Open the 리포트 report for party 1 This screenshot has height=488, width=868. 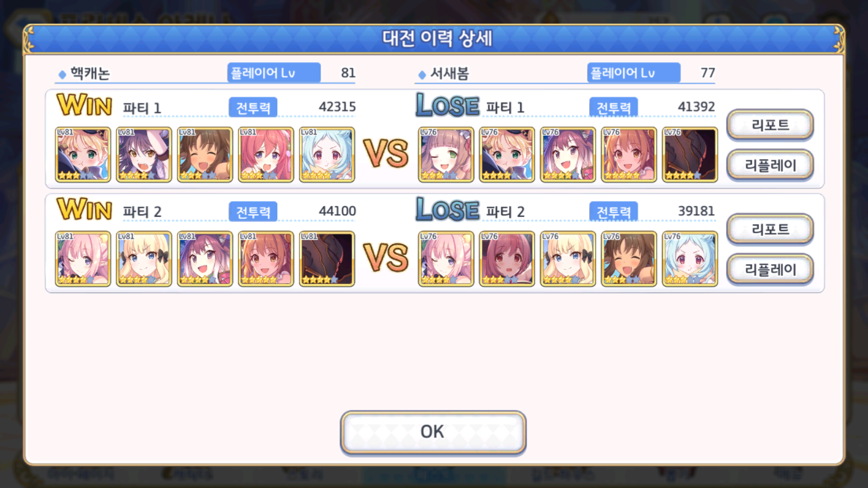[770, 125]
